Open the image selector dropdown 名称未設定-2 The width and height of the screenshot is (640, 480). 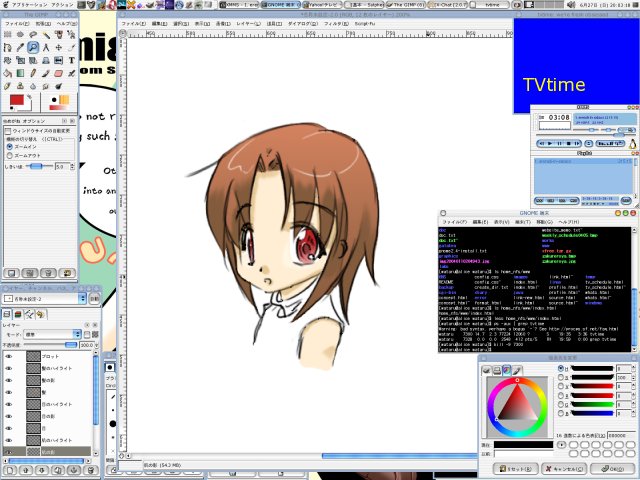click(45, 299)
